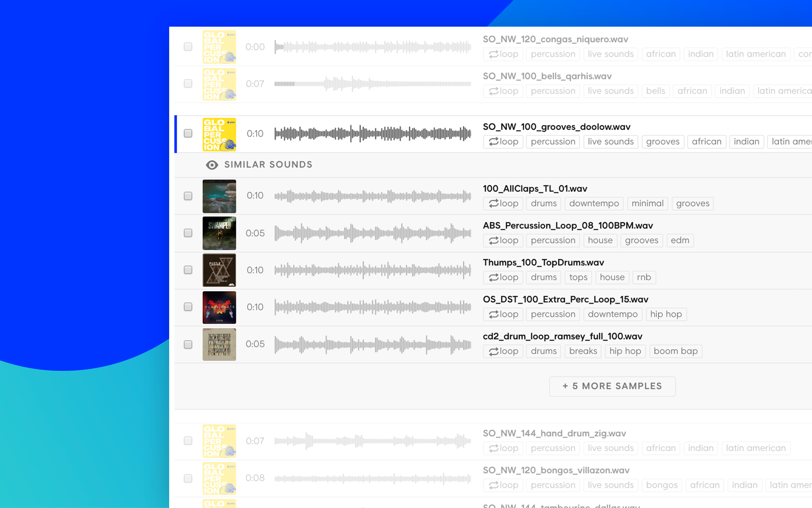Check the checkbox for ABS_Percussion_Loop_08_100BPM.wav

(187, 232)
